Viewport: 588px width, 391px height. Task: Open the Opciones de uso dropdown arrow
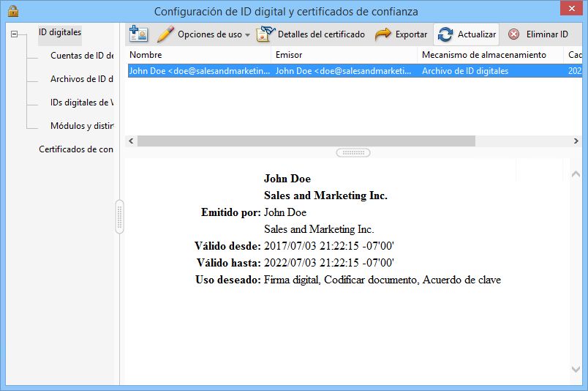[247, 35]
